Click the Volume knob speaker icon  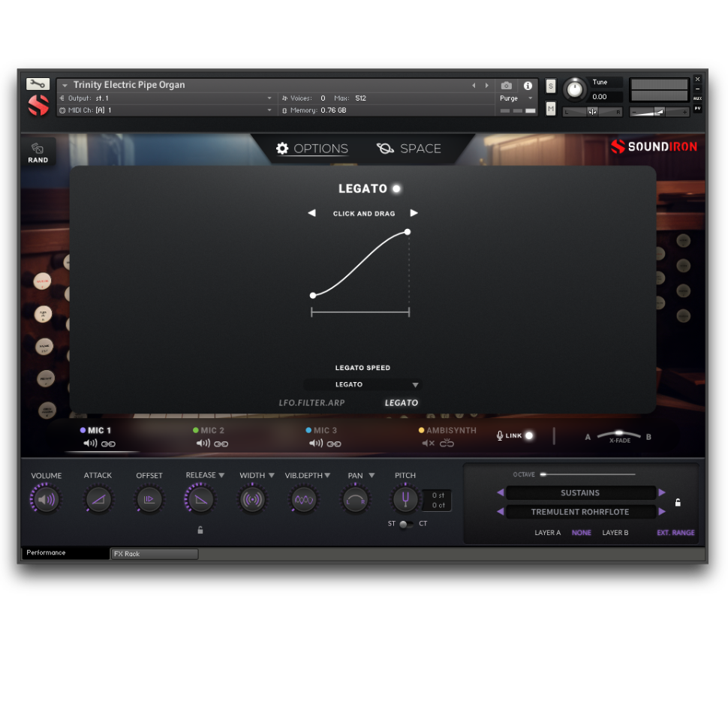pyautogui.click(x=46, y=500)
